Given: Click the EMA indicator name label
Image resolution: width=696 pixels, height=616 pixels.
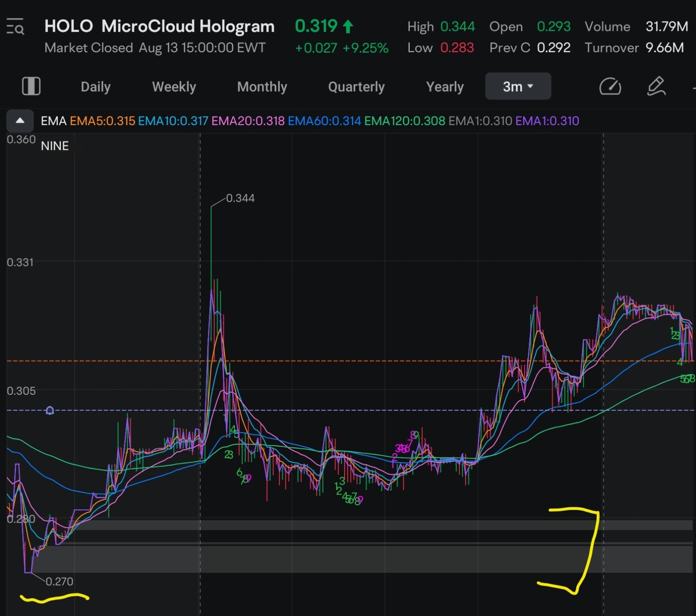Looking at the screenshot, I should point(54,121).
